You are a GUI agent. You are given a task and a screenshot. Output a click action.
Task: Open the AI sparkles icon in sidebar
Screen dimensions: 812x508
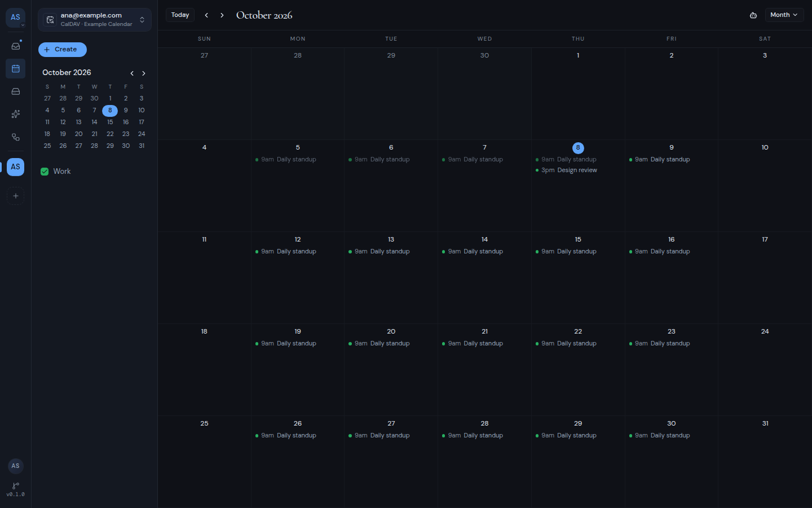[16, 114]
